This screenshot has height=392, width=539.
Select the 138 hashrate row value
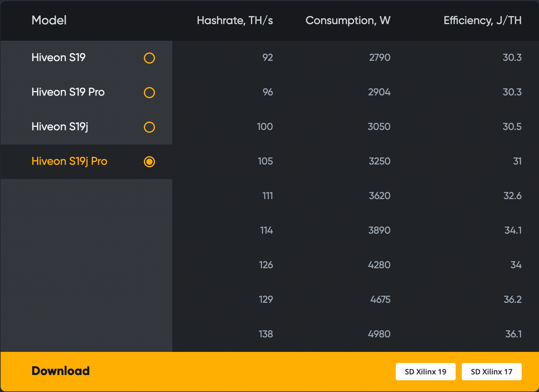click(266, 334)
